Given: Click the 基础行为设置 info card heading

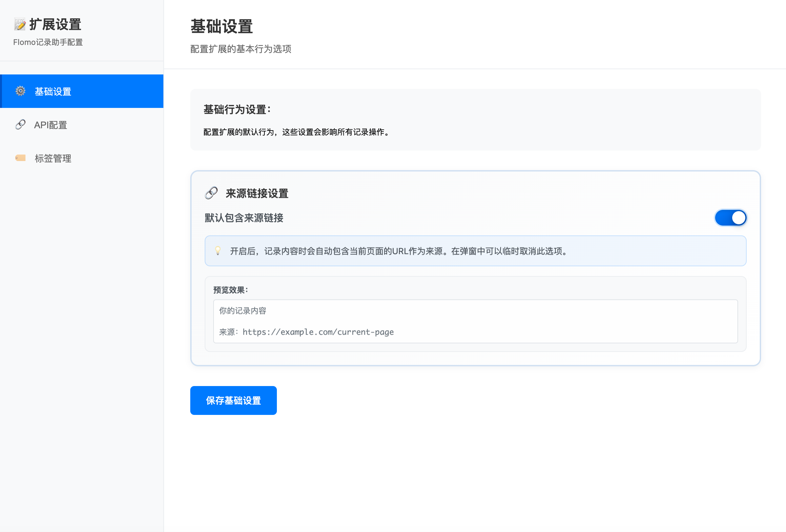Looking at the screenshot, I should [237, 110].
